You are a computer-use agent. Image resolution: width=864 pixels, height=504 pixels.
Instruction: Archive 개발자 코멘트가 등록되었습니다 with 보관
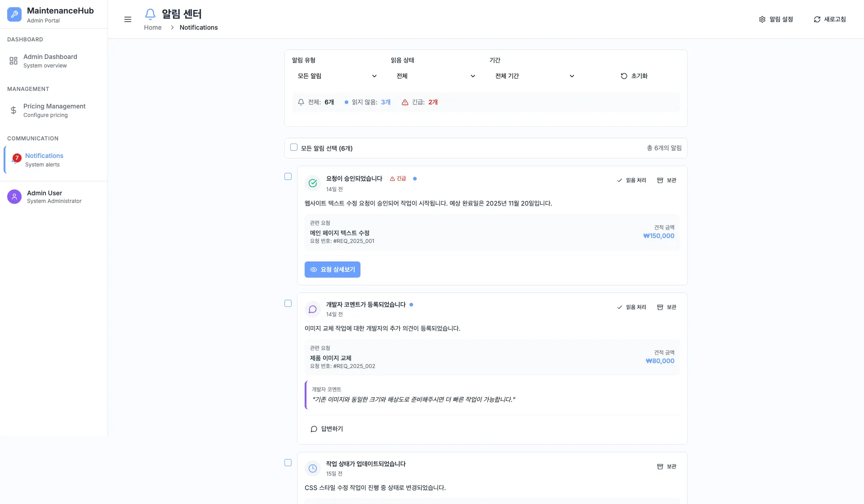coord(666,307)
